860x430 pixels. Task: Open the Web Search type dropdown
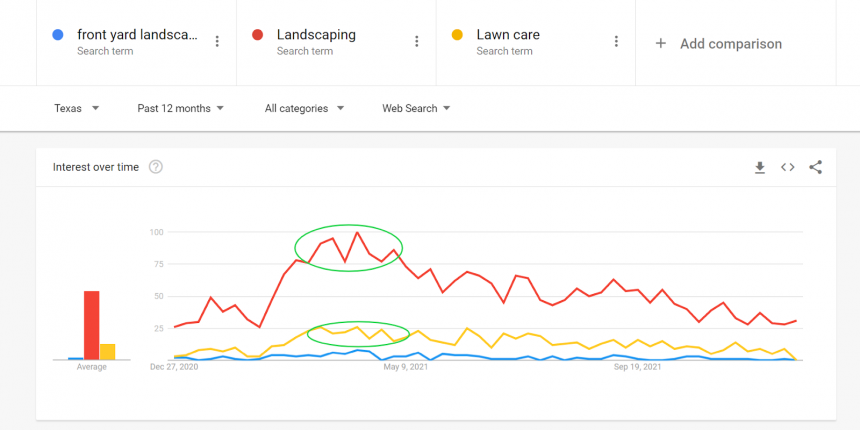pyautogui.click(x=416, y=108)
